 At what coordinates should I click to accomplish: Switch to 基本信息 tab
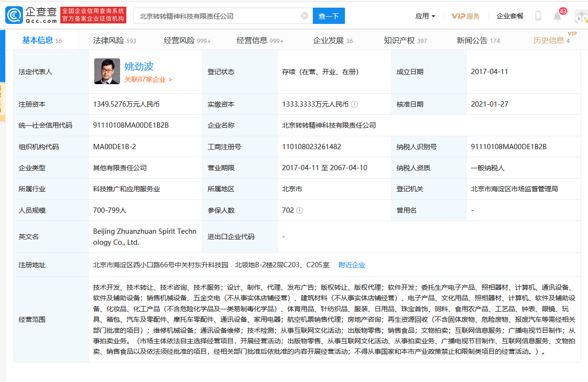pyautogui.click(x=42, y=40)
